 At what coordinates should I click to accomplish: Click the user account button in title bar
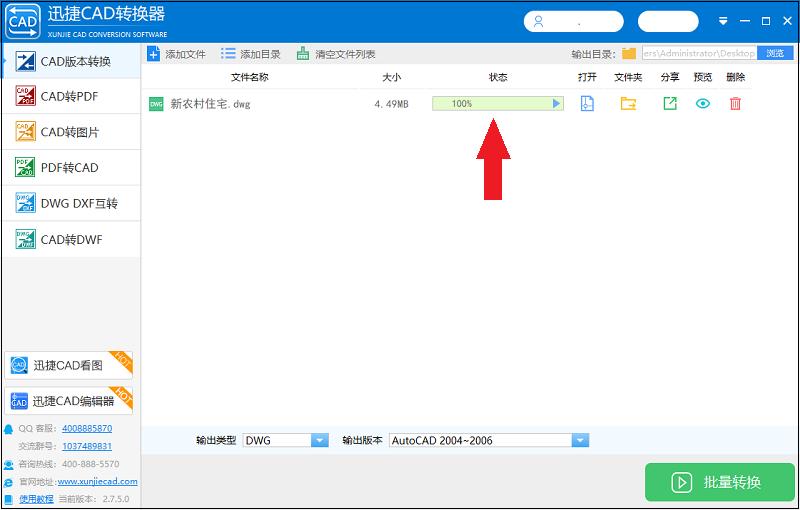(573, 21)
